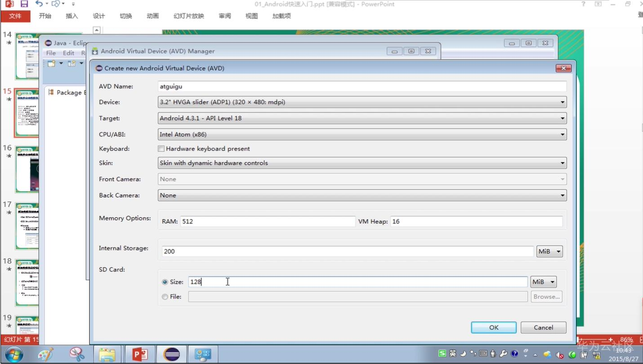Switch to the 加载项 ribbon tab
The width and height of the screenshot is (643, 364).
(x=281, y=16)
